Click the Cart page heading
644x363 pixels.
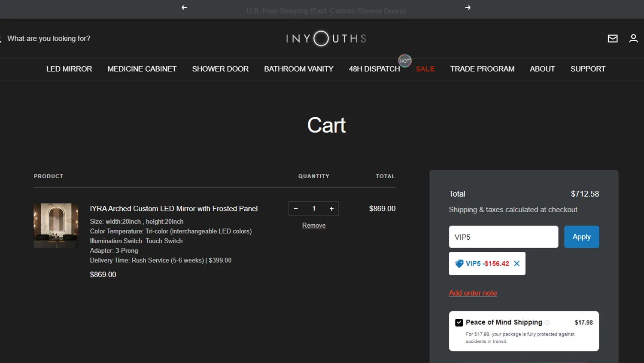tap(326, 125)
